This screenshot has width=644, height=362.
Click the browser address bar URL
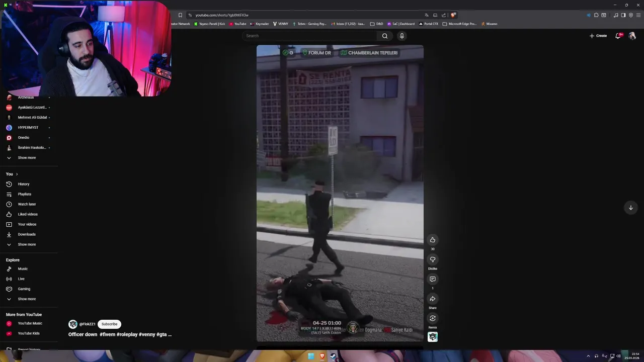click(222, 15)
